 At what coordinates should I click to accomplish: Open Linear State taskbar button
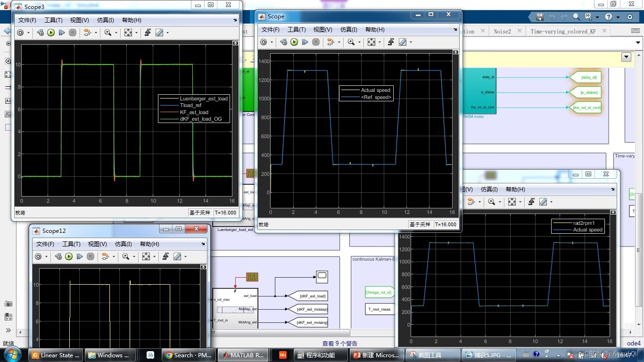tap(56, 355)
